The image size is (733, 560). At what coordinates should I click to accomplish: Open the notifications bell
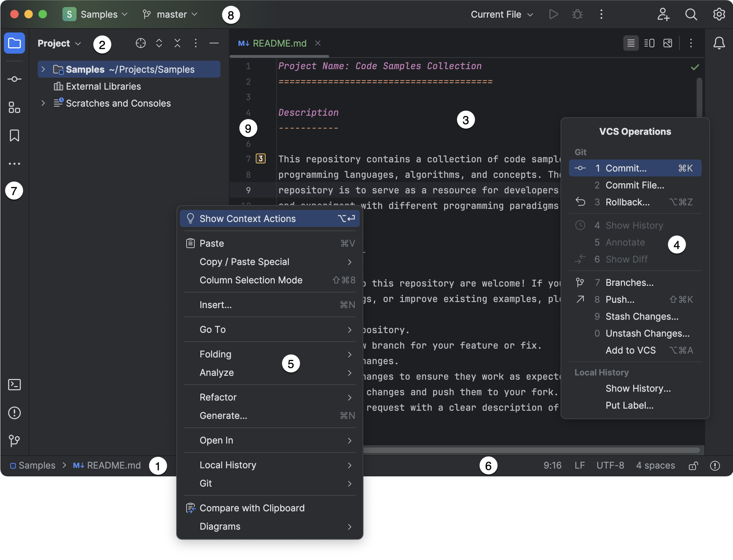tap(719, 43)
